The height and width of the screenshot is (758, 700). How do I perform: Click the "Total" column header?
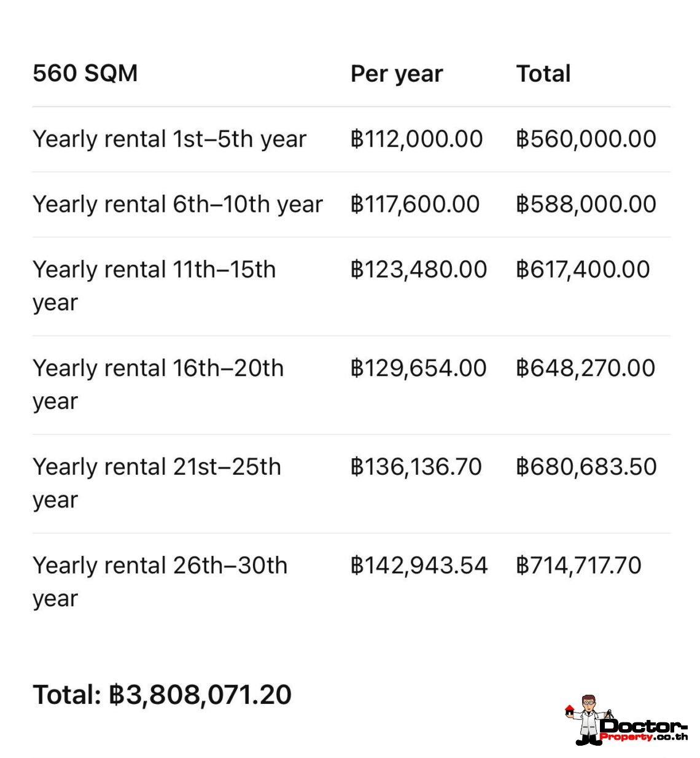[543, 74]
